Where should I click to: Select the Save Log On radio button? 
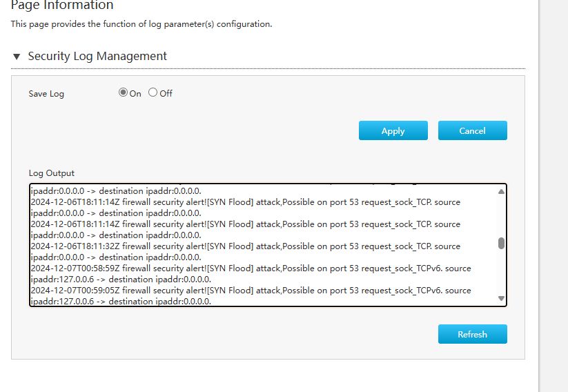coord(123,92)
